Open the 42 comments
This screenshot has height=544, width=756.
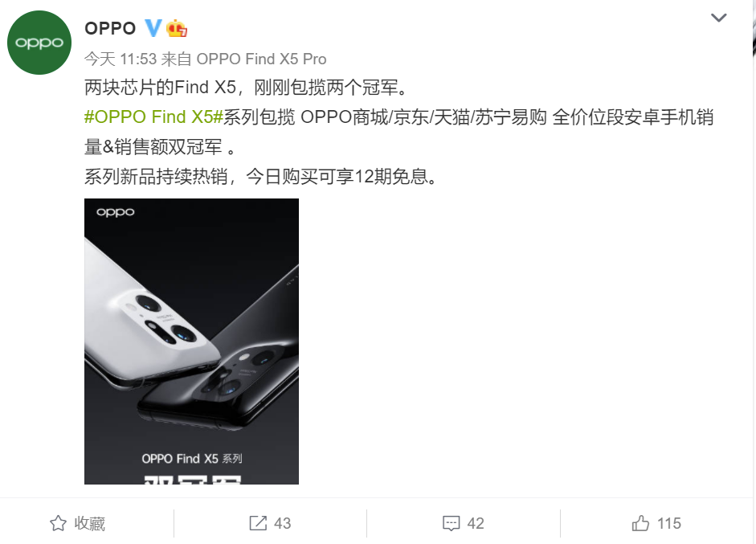point(476,523)
